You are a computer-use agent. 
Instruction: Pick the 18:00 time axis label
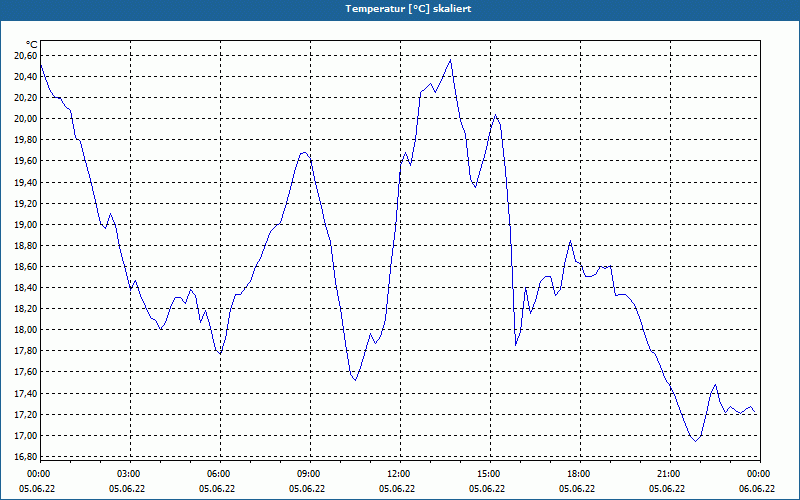click(x=580, y=474)
